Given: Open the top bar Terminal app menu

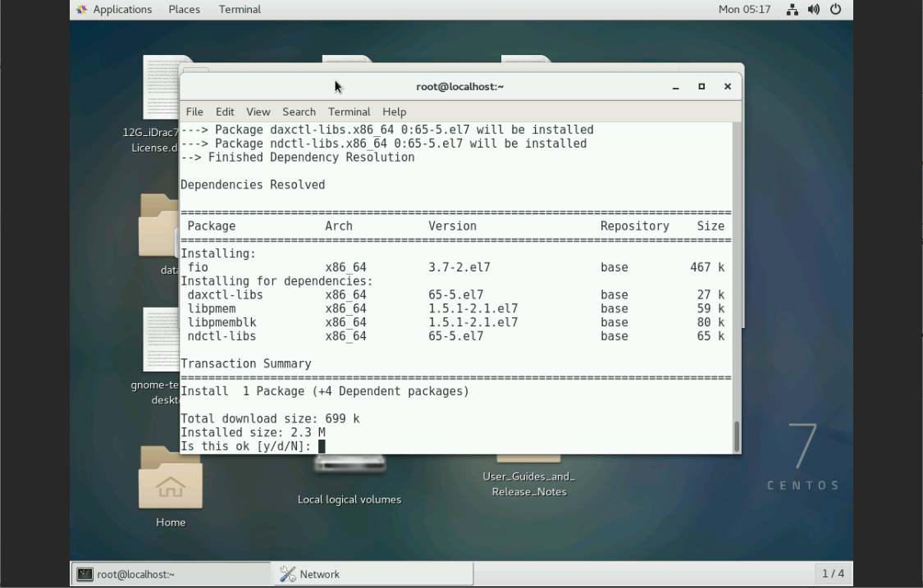Looking at the screenshot, I should click(x=240, y=9).
